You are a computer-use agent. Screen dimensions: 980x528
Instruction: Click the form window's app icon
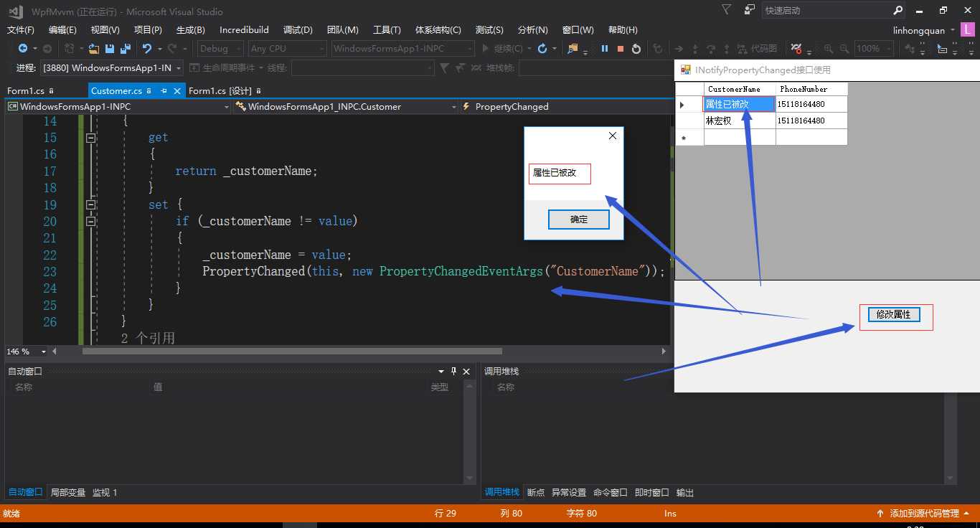(686, 70)
